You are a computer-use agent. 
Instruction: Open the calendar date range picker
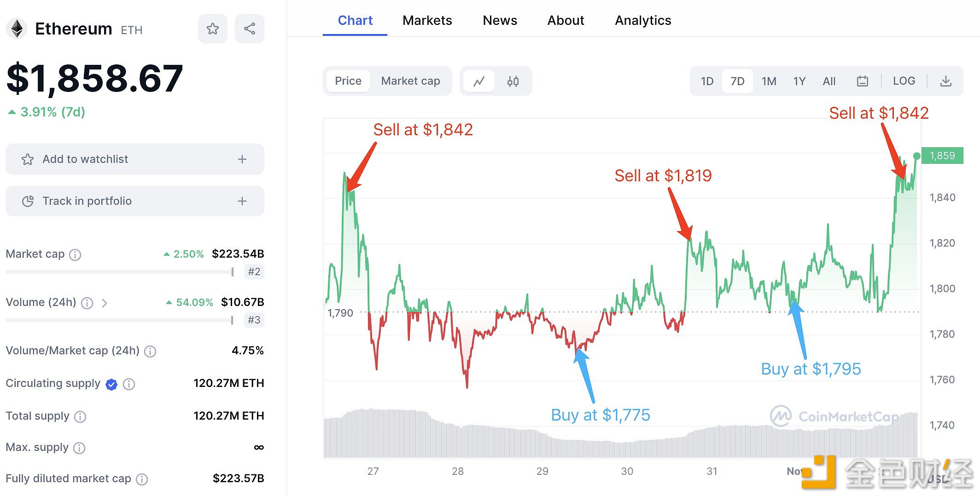click(862, 81)
